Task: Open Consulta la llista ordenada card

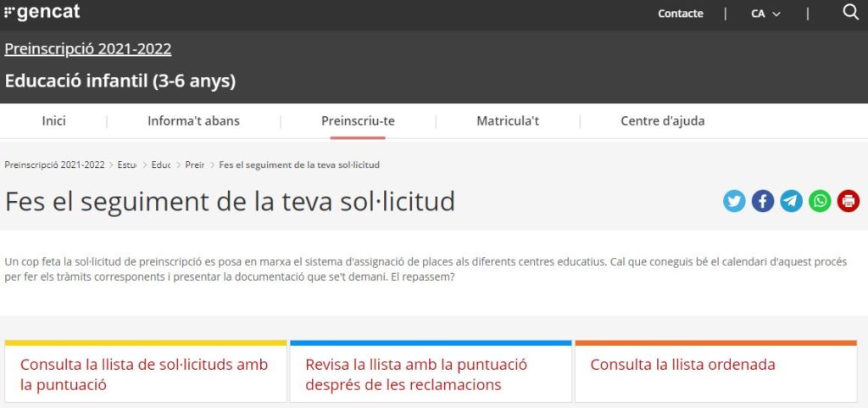Action: pos(682,365)
